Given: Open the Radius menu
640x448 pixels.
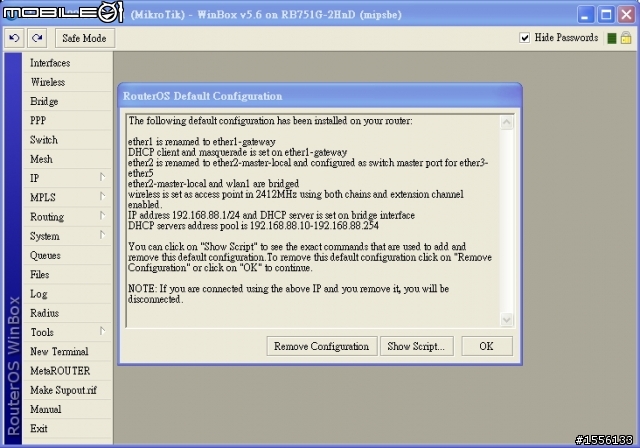Looking at the screenshot, I should coord(67,313).
